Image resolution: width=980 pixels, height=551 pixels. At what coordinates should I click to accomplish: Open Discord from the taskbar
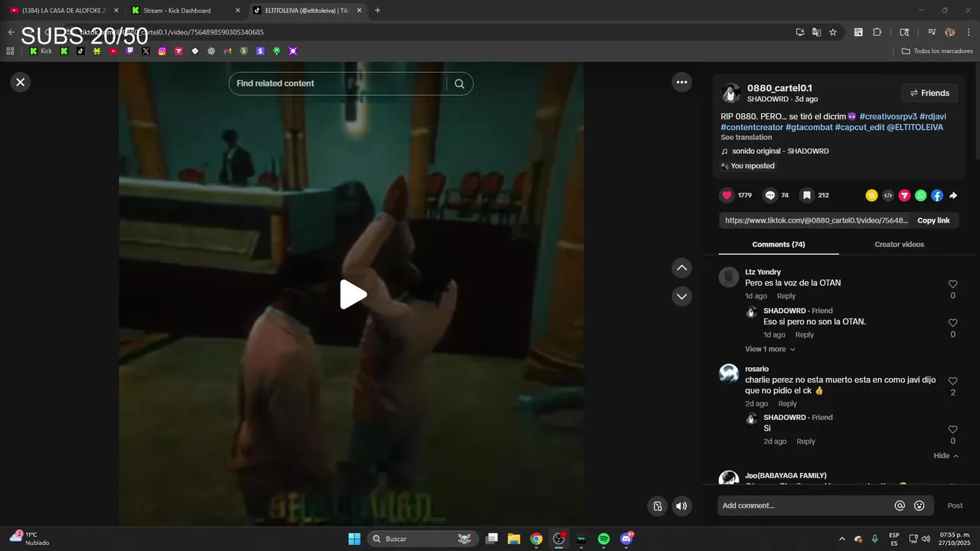(x=627, y=539)
